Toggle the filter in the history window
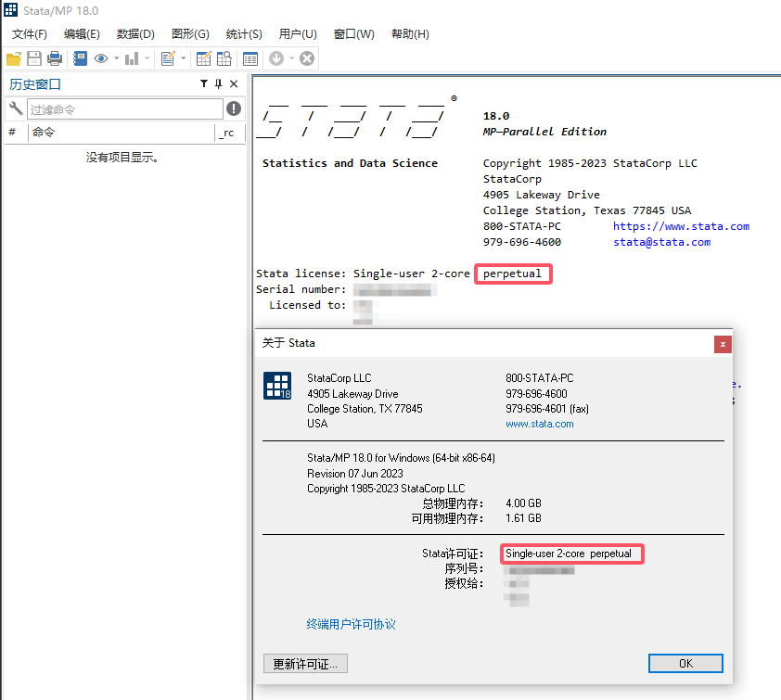781x700 pixels. click(x=205, y=83)
